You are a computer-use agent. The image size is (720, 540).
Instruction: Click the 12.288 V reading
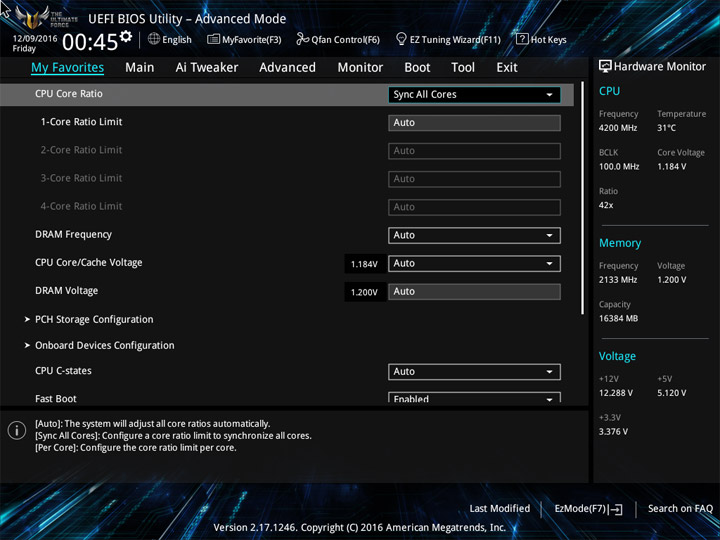(616, 393)
